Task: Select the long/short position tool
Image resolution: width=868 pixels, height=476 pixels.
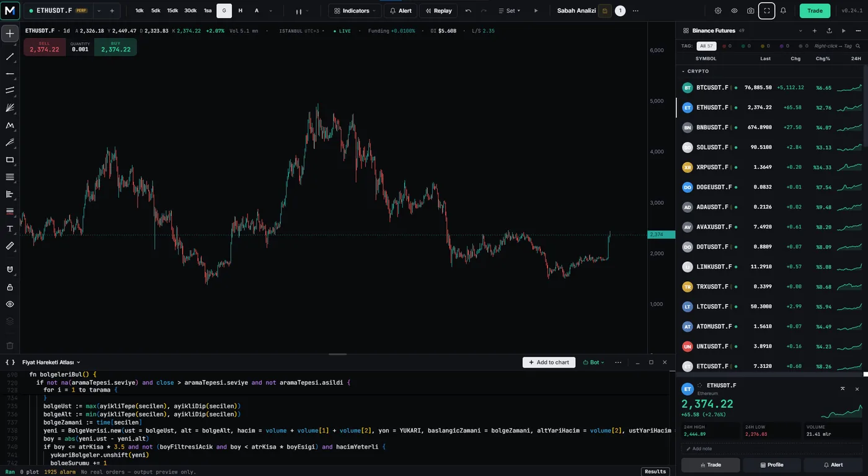Action: [x=10, y=212]
